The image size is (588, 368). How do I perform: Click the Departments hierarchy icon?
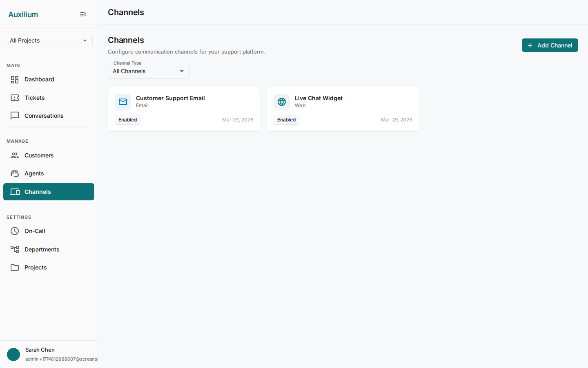pyautogui.click(x=15, y=249)
